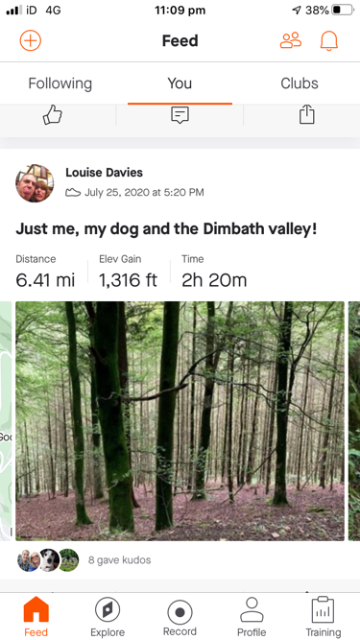
Task: Open the find friends icon
Action: (x=291, y=40)
